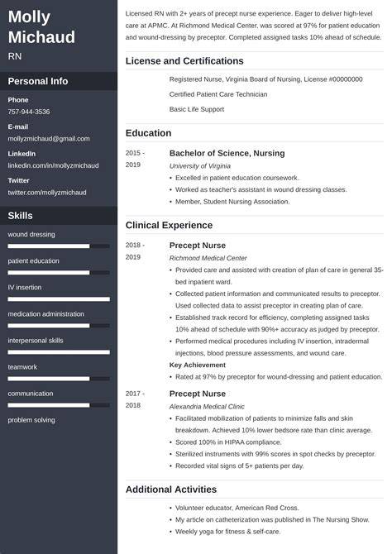This screenshot has height=554, width=392.
Task: Select the Clinical Experience section heading
Action: click(169, 225)
